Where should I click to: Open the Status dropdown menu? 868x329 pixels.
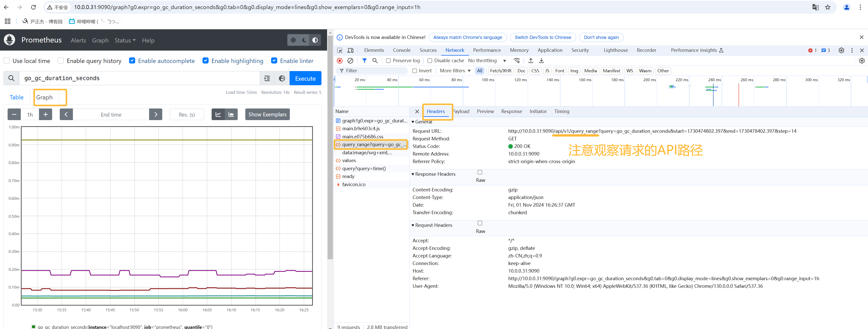pos(125,40)
